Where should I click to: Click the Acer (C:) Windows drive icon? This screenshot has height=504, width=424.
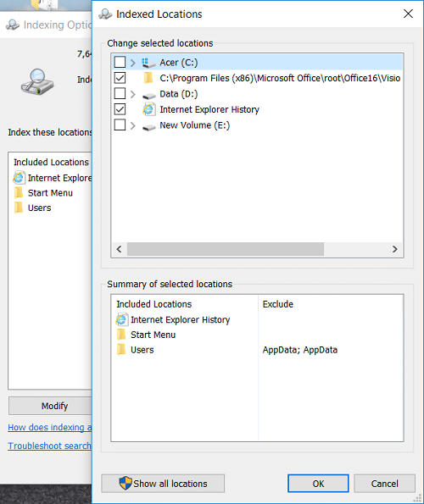tap(148, 63)
